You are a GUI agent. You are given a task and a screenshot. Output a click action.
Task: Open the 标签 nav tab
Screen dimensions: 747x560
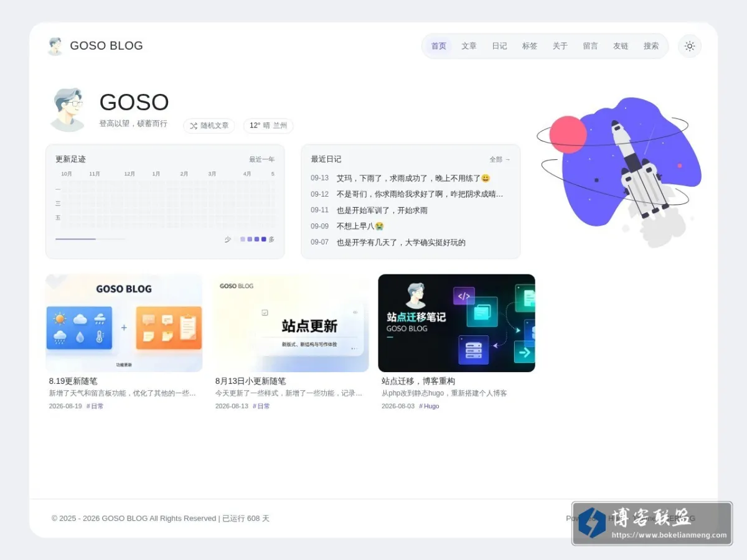[530, 46]
